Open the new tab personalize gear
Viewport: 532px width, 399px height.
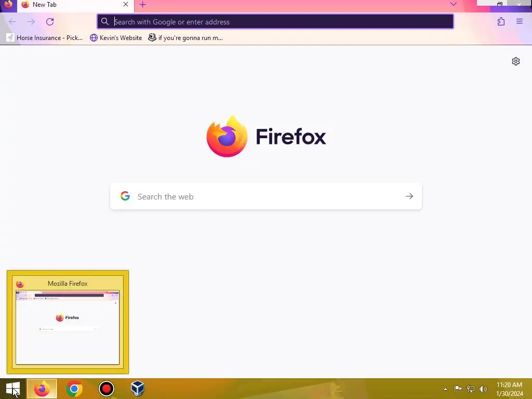pyautogui.click(x=516, y=61)
